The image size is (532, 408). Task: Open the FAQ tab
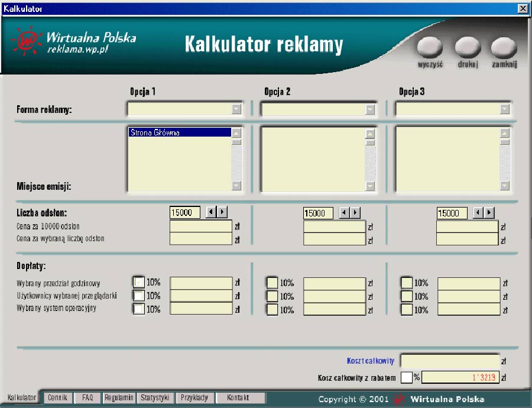[87, 397]
